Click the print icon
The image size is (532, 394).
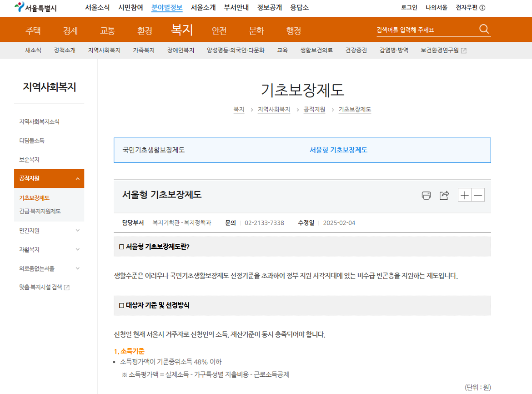426,196
